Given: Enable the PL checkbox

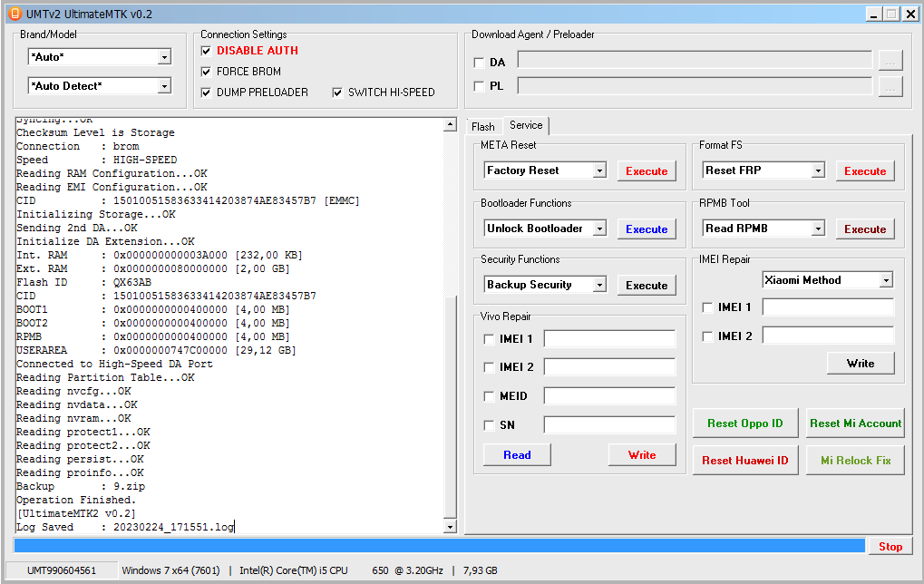Looking at the screenshot, I should coord(479,86).
